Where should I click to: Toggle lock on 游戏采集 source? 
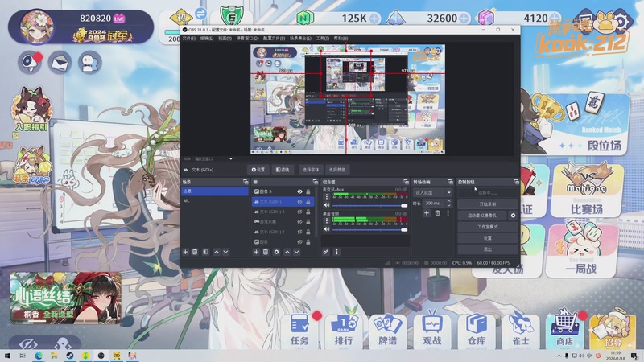point(308,222)
